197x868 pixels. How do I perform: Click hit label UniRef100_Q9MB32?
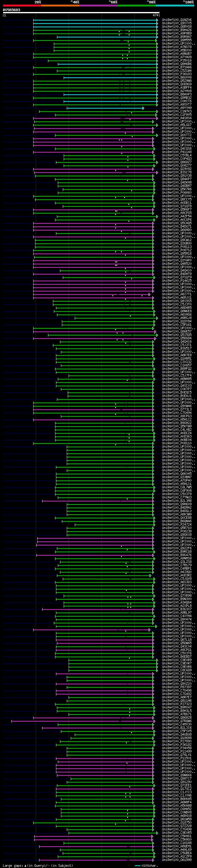176,98
